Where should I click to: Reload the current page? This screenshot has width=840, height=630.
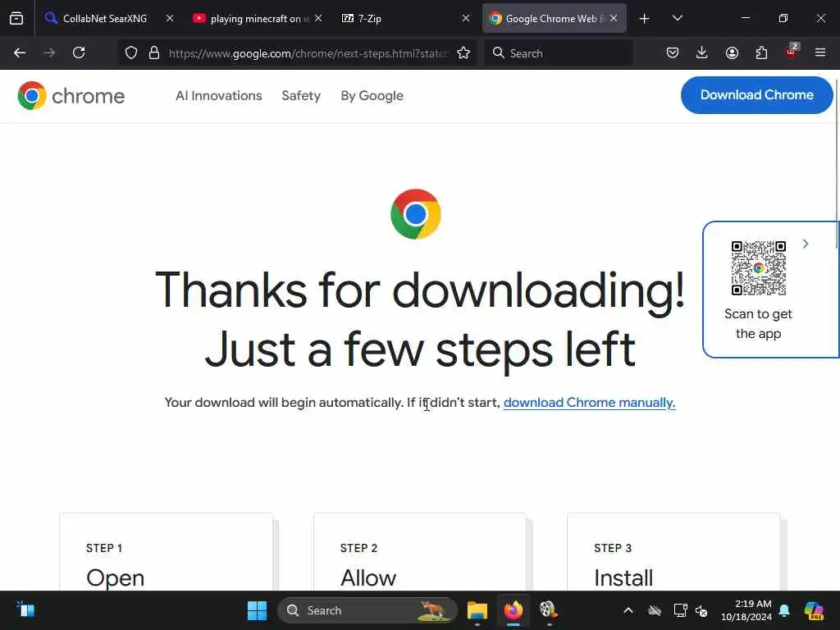pyautogui.click(x=79, y=52)
